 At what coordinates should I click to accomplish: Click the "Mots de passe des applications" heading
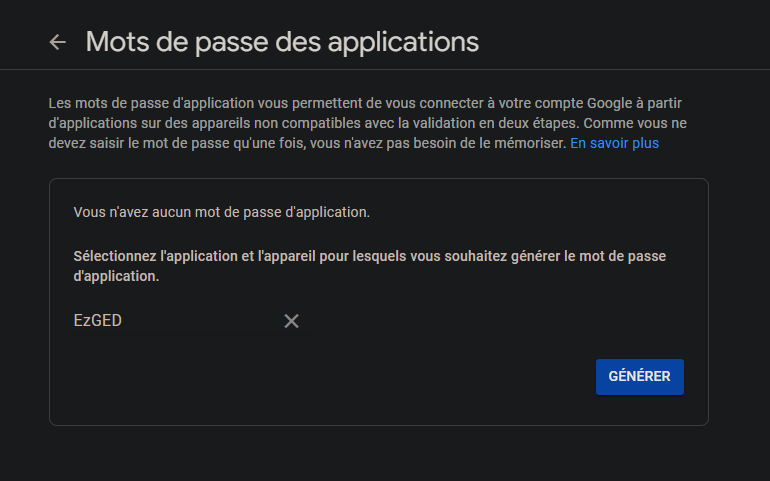[282, 42]
